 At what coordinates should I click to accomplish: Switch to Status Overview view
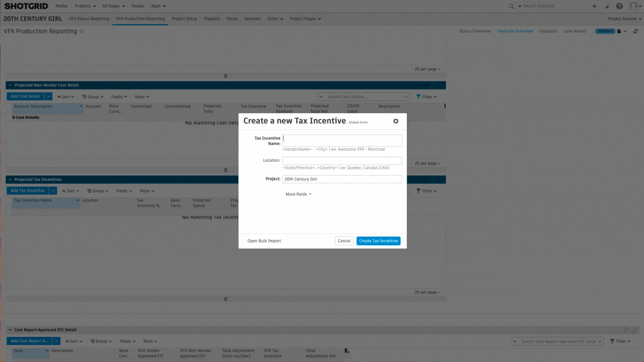pos(475,31)
